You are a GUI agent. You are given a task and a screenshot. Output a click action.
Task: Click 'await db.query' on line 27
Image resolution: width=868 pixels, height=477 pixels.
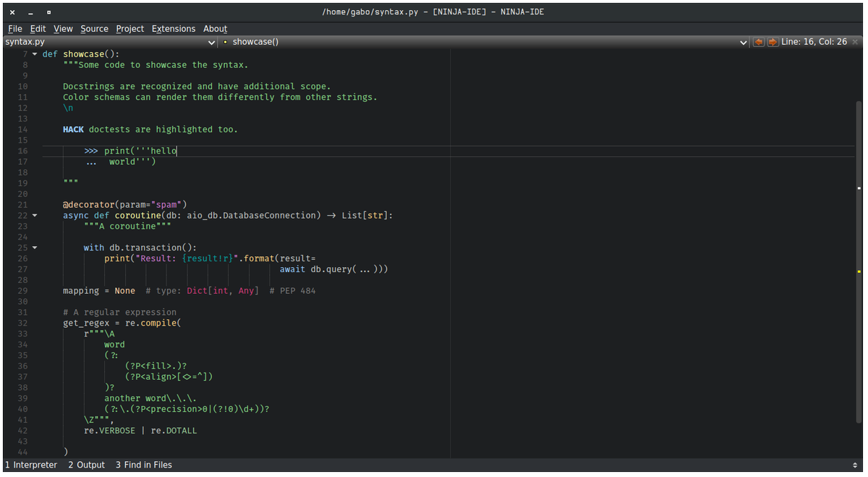315,269
